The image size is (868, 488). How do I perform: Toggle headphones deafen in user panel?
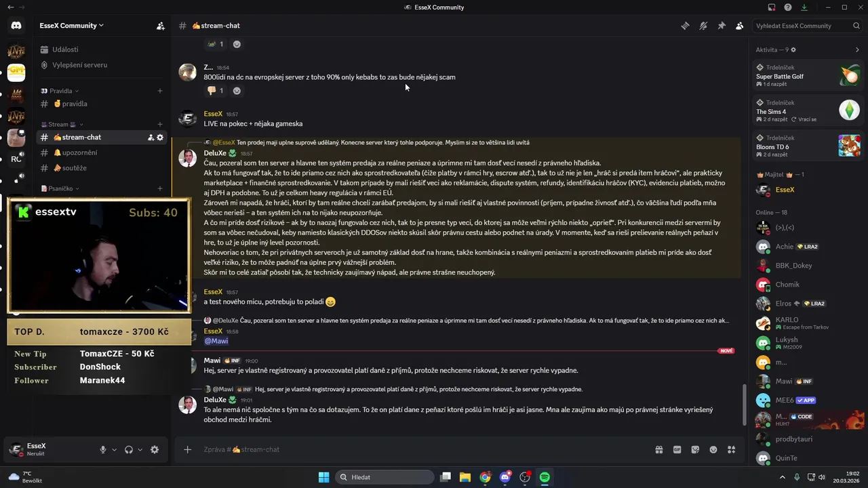pos(129,449)
